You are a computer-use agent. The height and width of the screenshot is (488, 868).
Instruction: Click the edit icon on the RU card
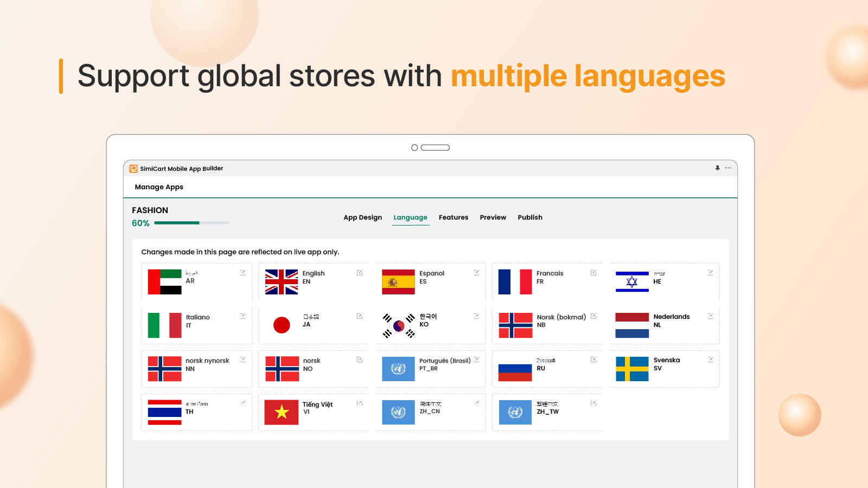point(593,359)
